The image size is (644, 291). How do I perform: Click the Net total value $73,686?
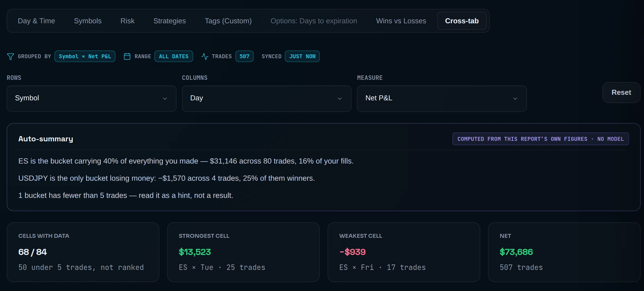pos(516,252)
